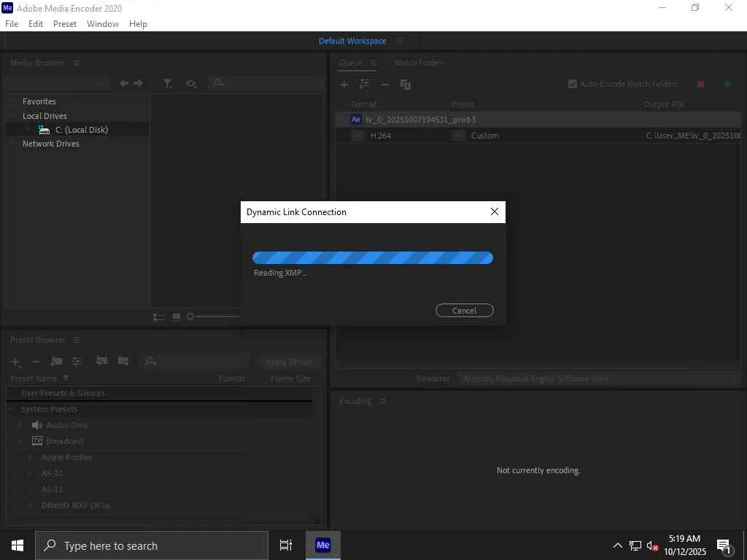Open preset settings sliders icon

pos(77,362)
